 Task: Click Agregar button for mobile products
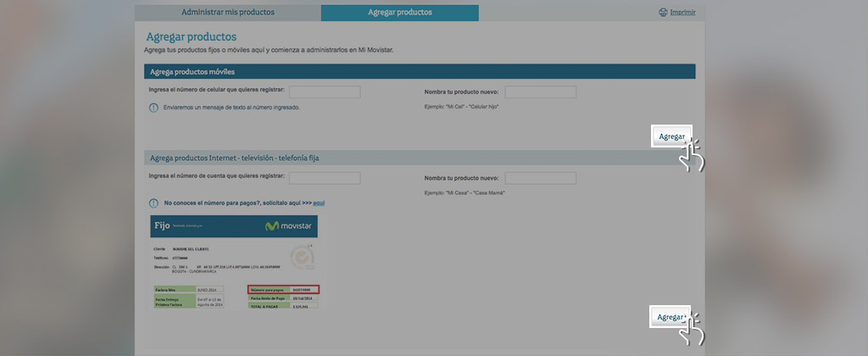point(671,136)
